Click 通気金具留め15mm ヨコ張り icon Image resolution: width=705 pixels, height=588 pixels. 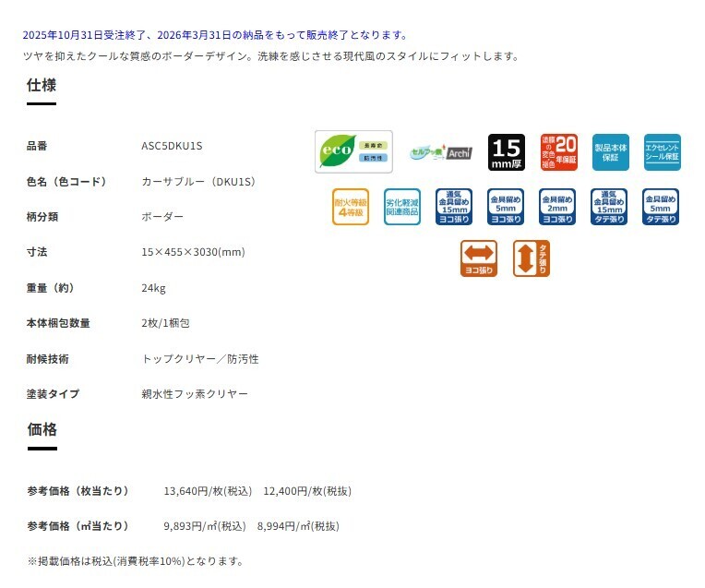454,207
